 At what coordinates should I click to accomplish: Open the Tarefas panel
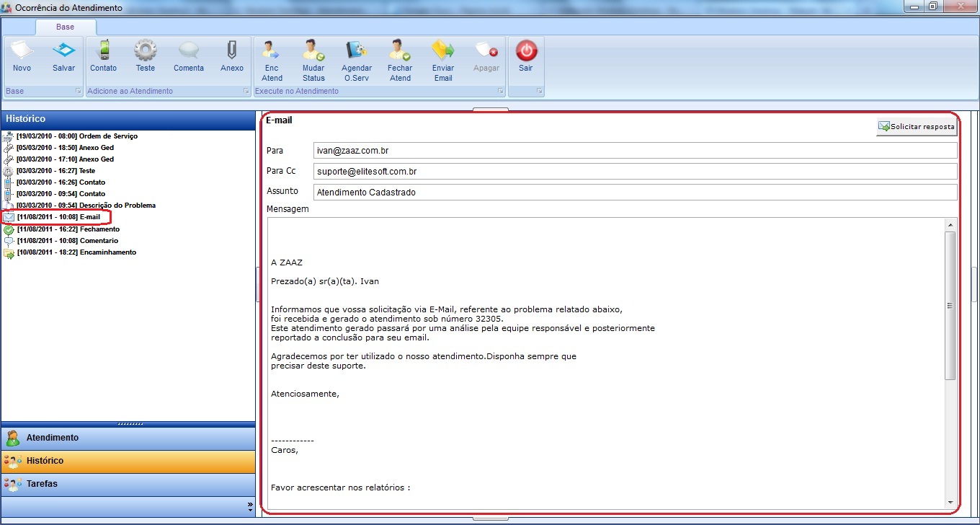click(x=42, y=484)
